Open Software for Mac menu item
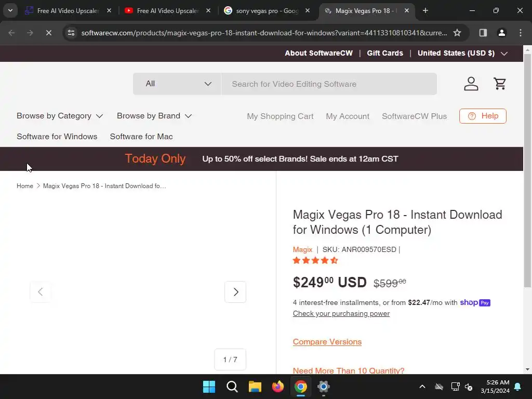Screen dimensions: 532x399 tap(141, 137)
